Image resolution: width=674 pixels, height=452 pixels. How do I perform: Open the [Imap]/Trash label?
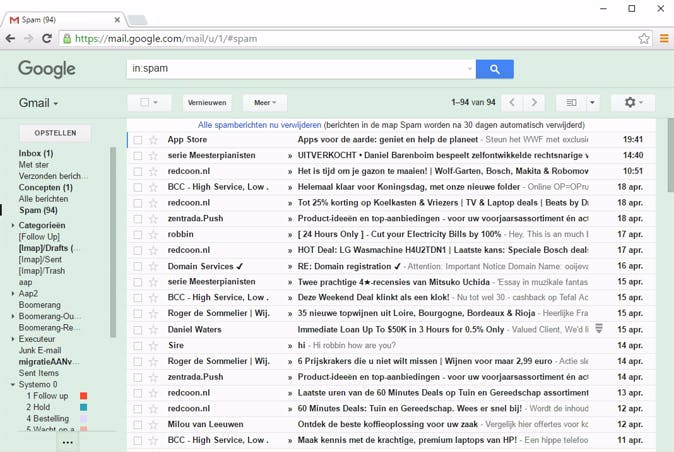point(42,271)
